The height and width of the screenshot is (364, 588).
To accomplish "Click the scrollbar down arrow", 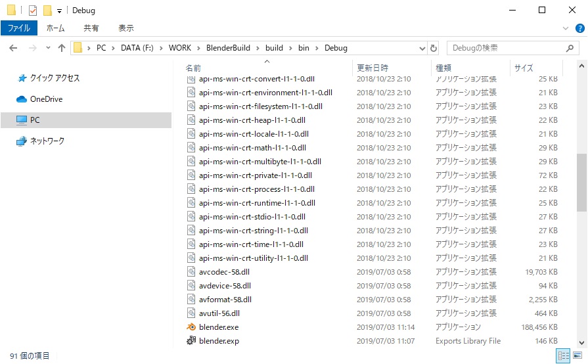I will point(581,342).
